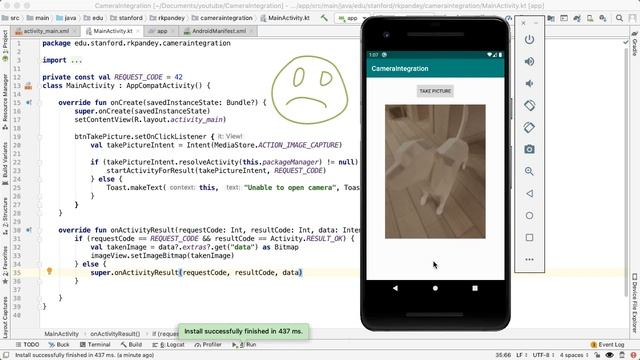Click the override gutter icon on line 30

point(29,230)
